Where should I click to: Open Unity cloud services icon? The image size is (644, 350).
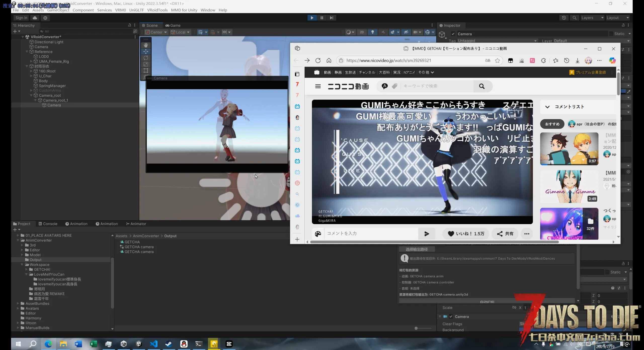click(x=35, y=18)
